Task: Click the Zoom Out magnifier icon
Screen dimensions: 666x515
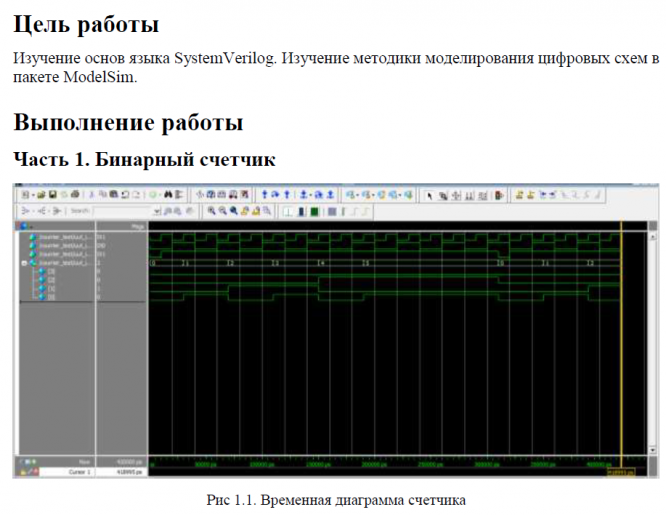Action: pos(222,211)
